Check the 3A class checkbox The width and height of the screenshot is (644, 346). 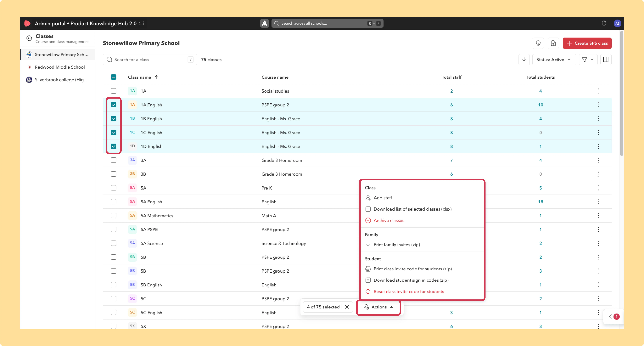pos(114,160)
